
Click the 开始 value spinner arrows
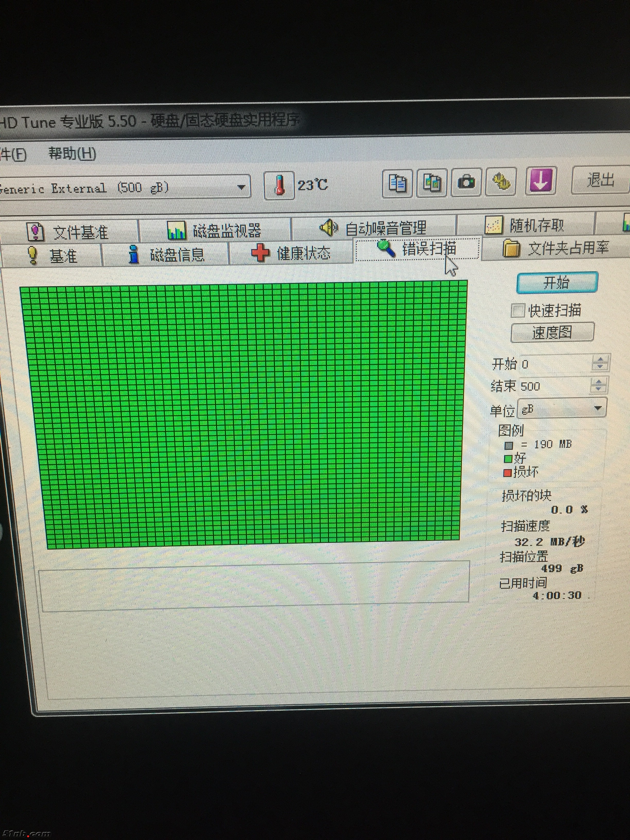(x=600, y=363)
